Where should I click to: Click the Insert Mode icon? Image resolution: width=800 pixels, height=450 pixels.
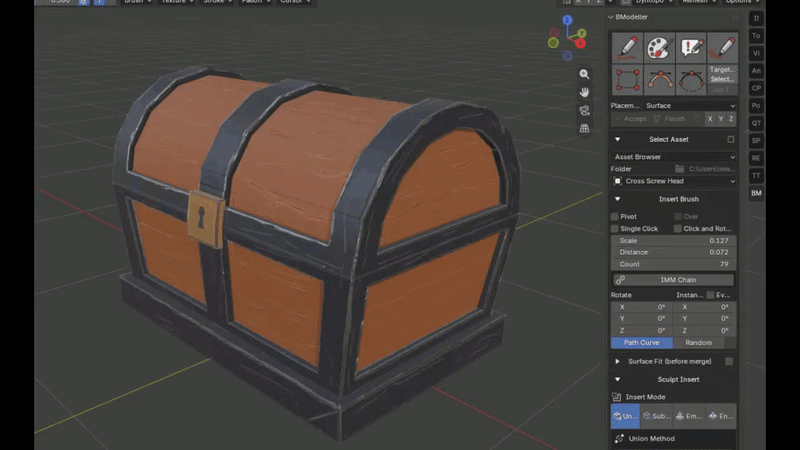tap(616, 397)
